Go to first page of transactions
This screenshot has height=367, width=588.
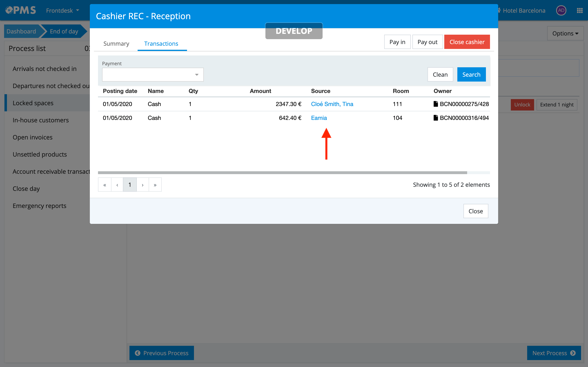tap(105, 185)
